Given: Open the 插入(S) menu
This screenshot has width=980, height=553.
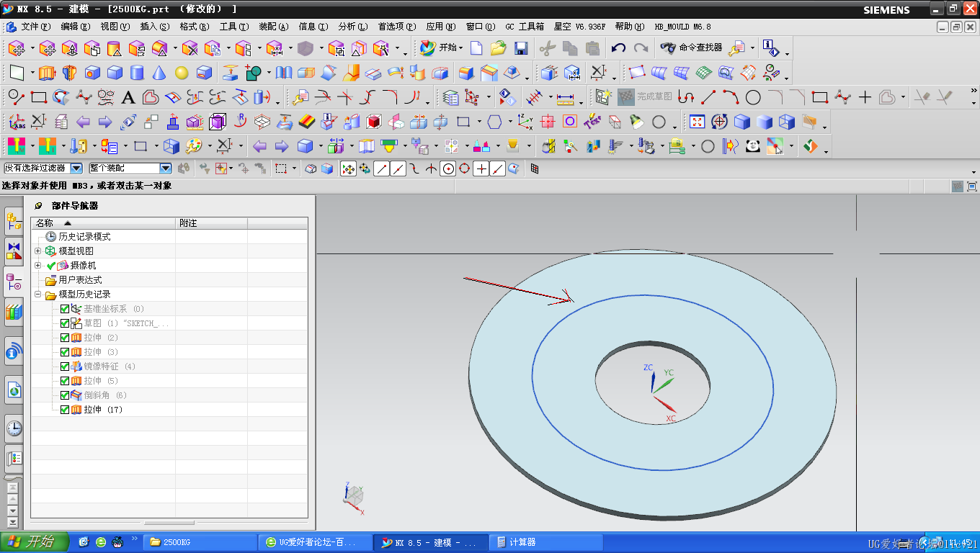Looking at the screenshot, I should point(155,27).
